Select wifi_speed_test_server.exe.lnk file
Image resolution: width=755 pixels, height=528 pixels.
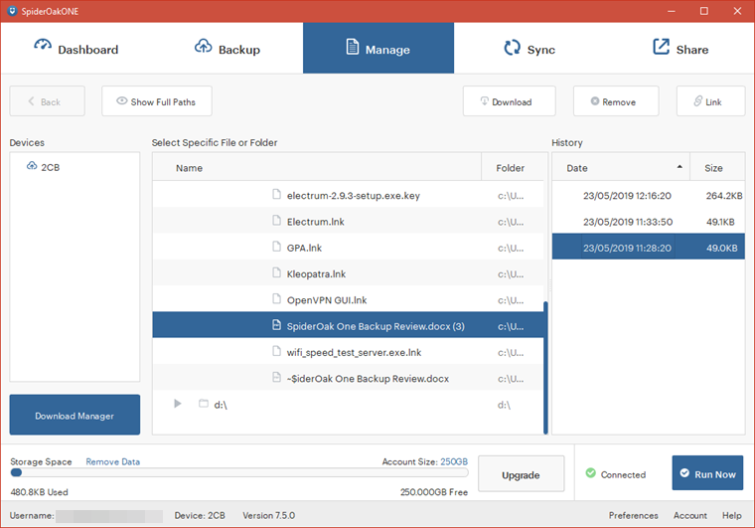348,352
